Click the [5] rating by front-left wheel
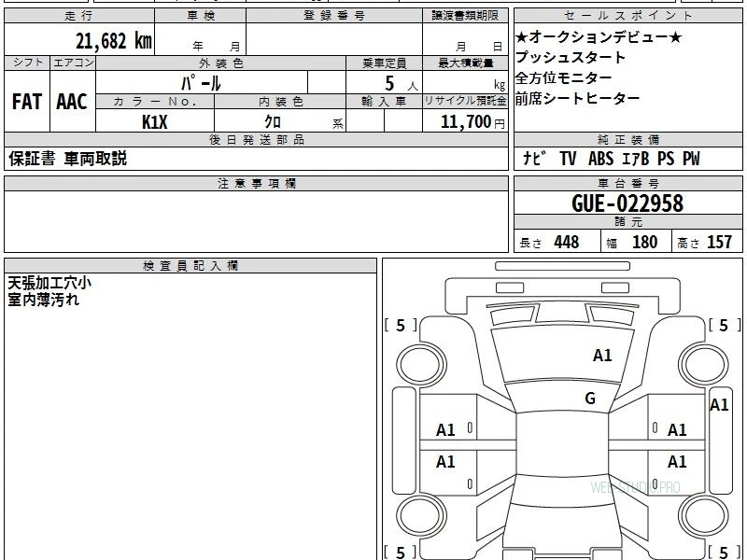 (x=401, y=325)
